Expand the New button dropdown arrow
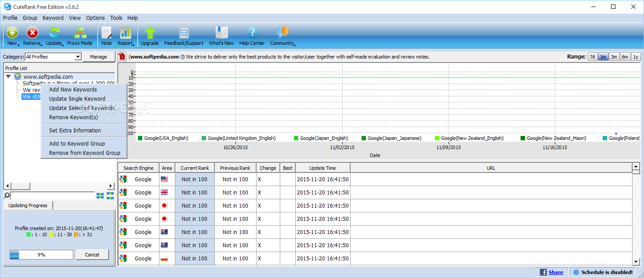Image resolution: width=644 pixels, height=278 pixels. click(18, 44)
